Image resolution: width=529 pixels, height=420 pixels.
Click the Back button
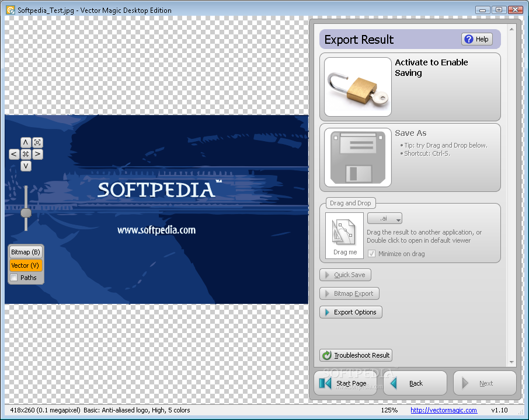point(415,383)
